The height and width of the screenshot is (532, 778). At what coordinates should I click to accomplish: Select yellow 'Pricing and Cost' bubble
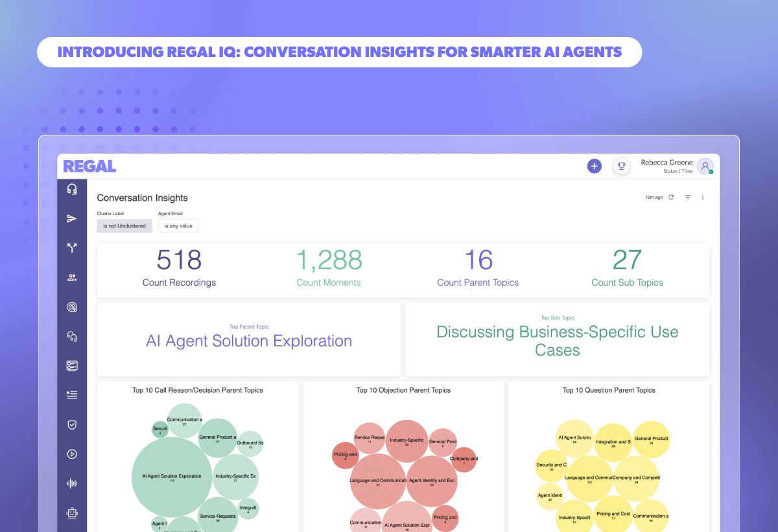coord(613,515)
